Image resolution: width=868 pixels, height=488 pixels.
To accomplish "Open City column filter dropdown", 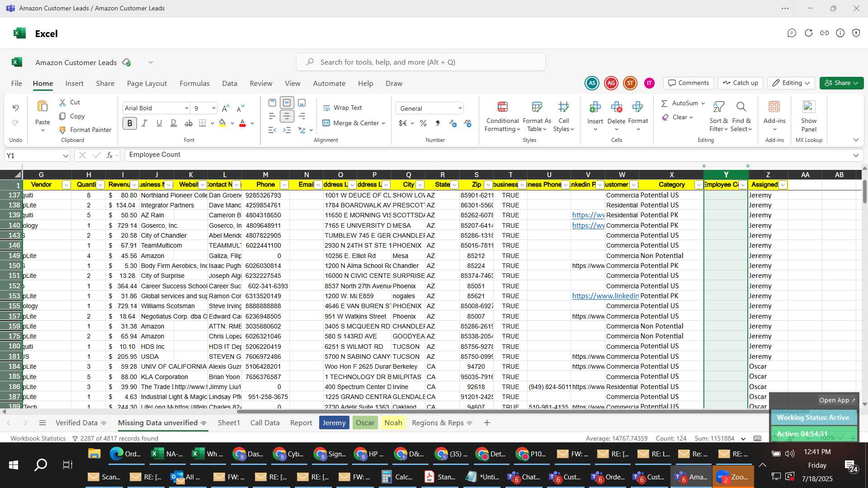I will 420,185.
